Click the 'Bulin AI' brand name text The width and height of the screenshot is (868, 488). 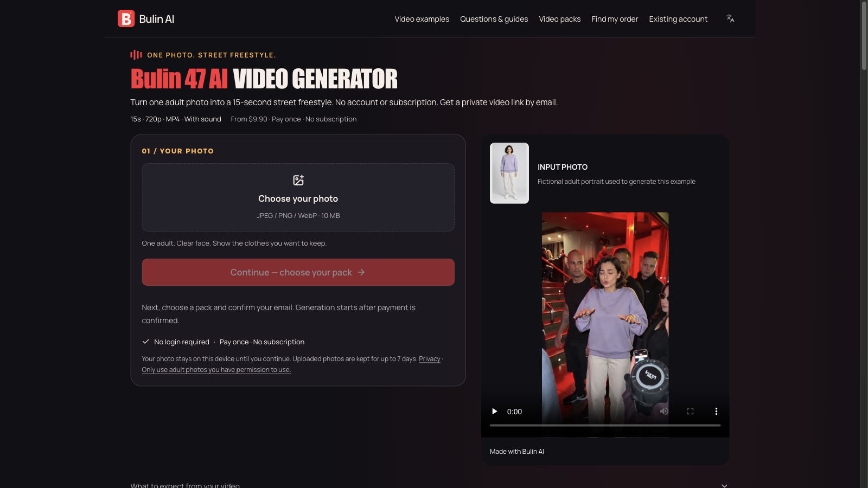tap(157, 19)
